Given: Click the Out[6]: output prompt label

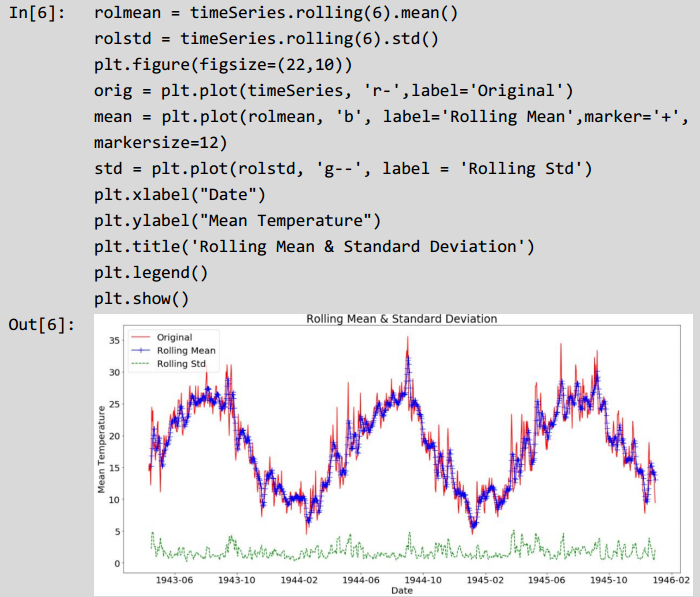Looking at the screenshot, I should tap(42, 325).
